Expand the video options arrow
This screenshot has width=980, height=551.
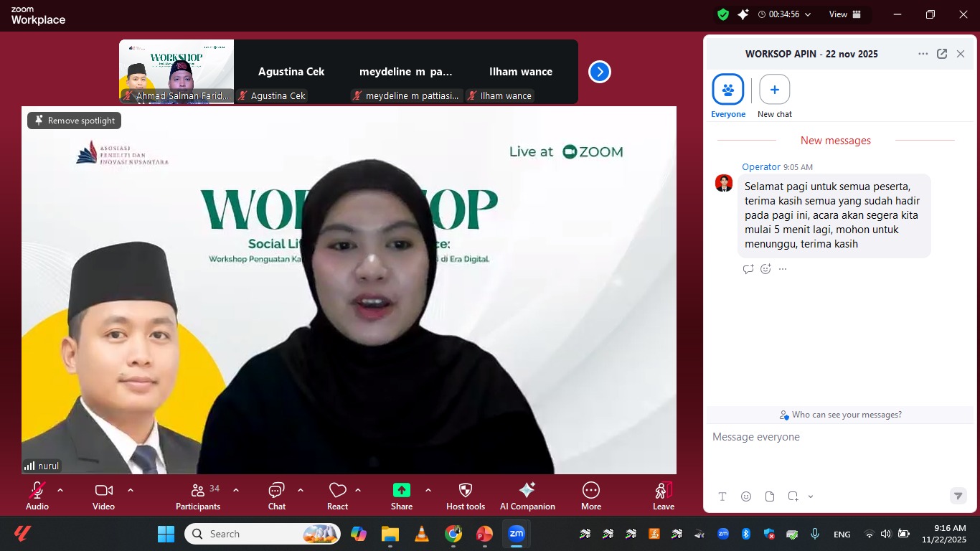[x=131, y=490]
